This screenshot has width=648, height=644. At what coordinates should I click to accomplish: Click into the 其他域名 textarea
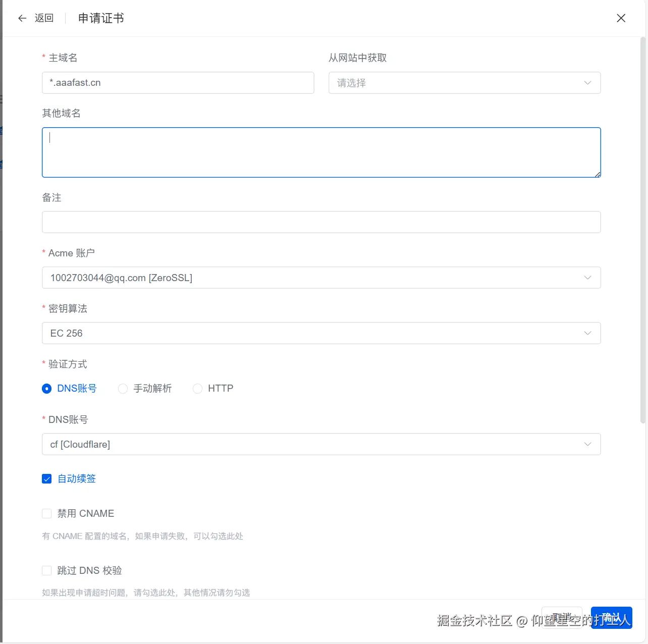tap(321, 152)
